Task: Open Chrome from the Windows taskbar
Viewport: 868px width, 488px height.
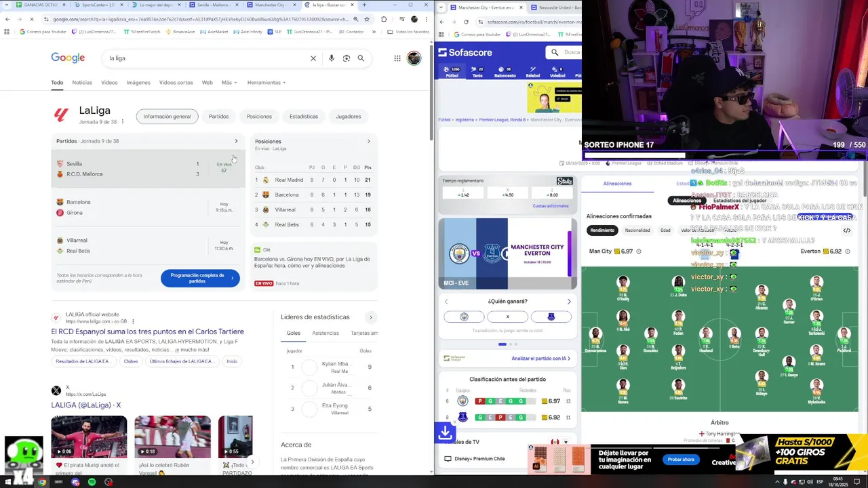Action: click(41, 482)
